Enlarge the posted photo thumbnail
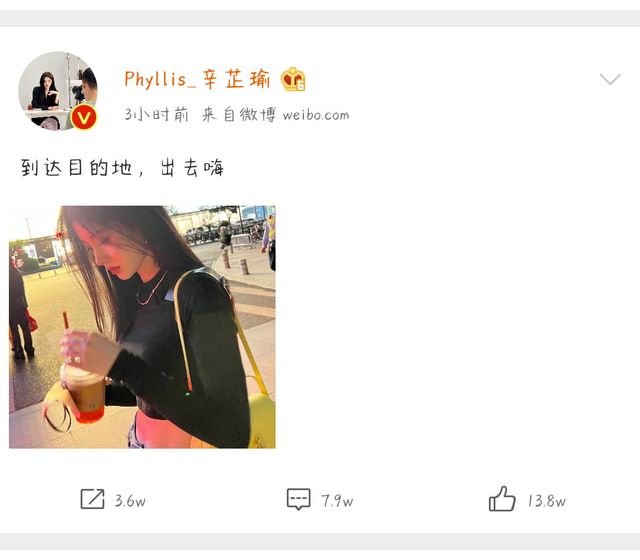Image resolution: width=640 pixels, height=560 pixels. point(142,327)
